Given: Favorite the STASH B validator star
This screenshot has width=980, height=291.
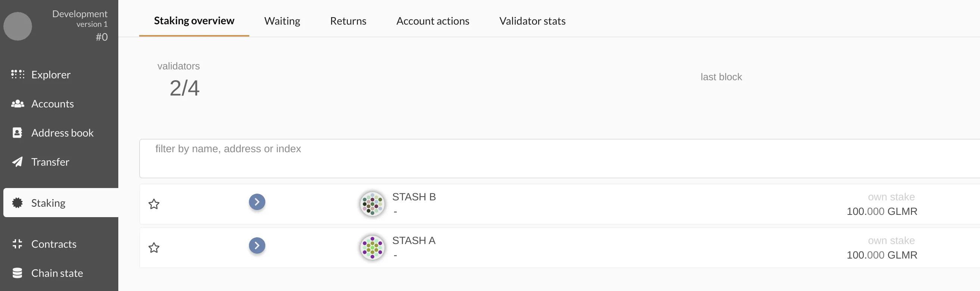Looking at the screenshot, I should tap(154, 204).
